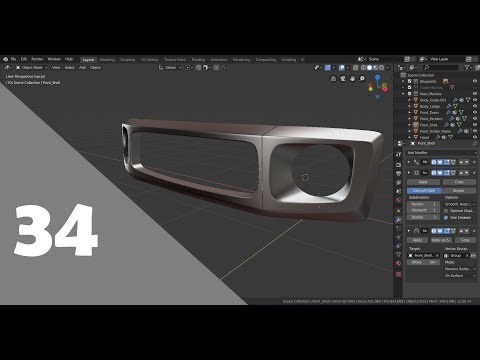Click the Quality value field
The width and height of the screenshot is (480, 360).
[x=423, y=217]
